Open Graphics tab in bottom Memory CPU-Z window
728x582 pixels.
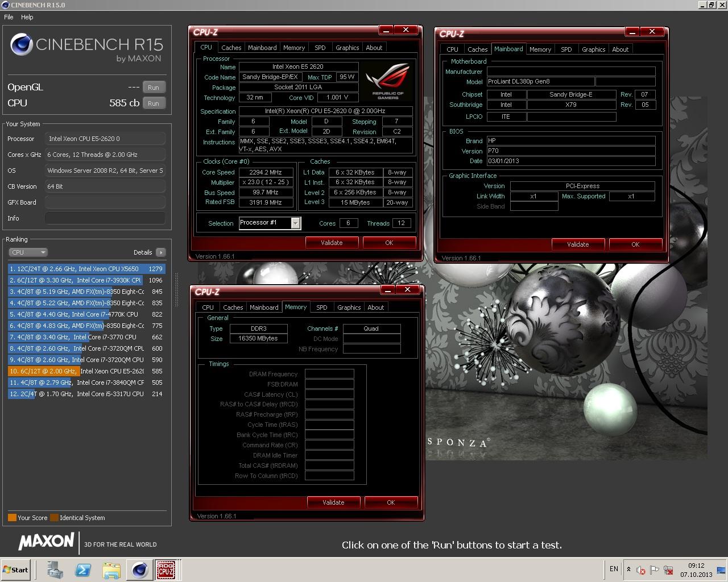[x=349, y=307]
